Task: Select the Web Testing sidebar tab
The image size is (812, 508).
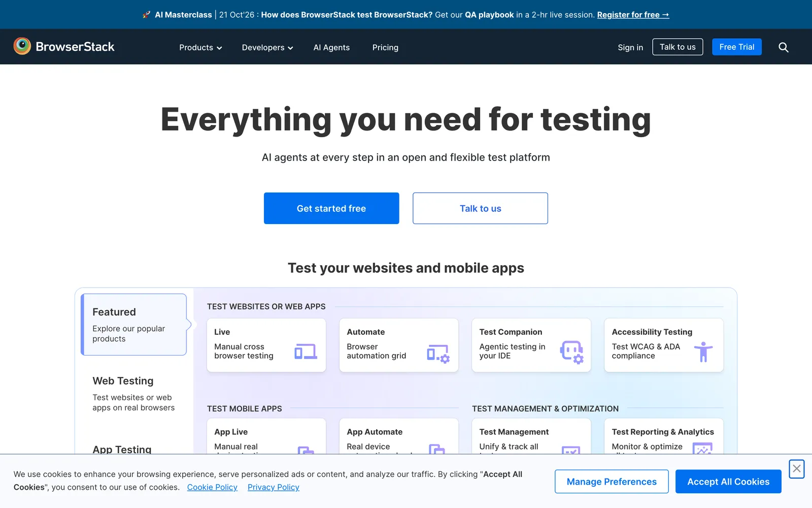Action: click(134, 394)
